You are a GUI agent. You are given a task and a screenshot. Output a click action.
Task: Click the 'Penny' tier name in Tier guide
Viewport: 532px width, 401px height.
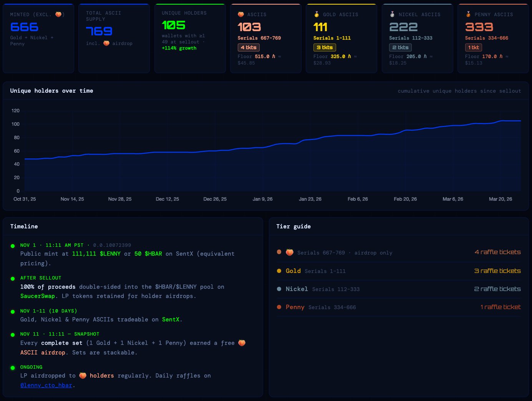295,307
